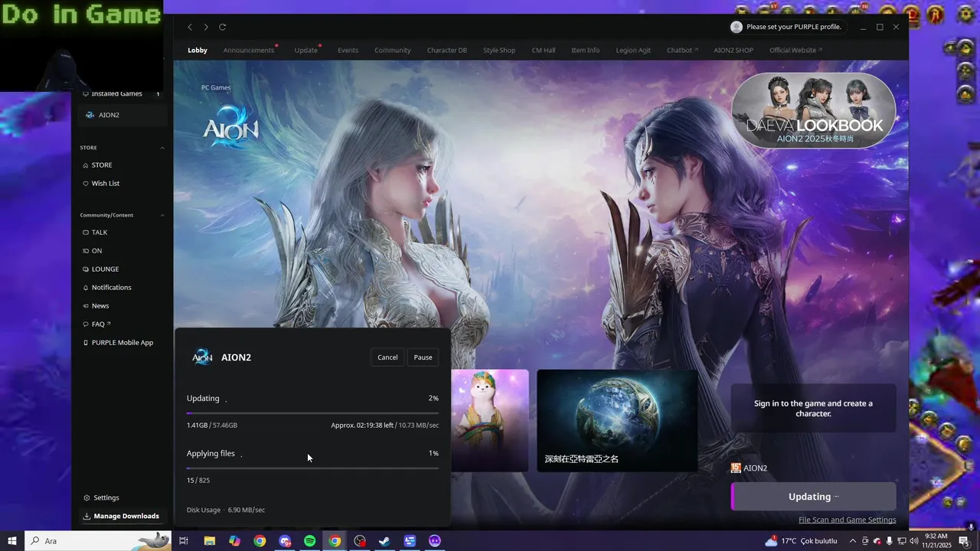Open the Legion Agit tab
Screen dimensions: 980x551
coord(633,51)
